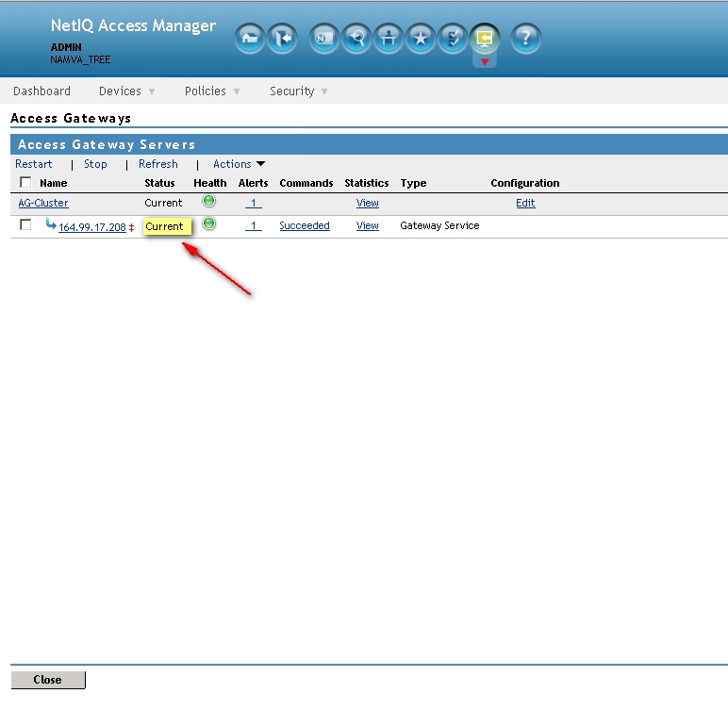Select the highlighted monitor arrow icon

point(485,39)
